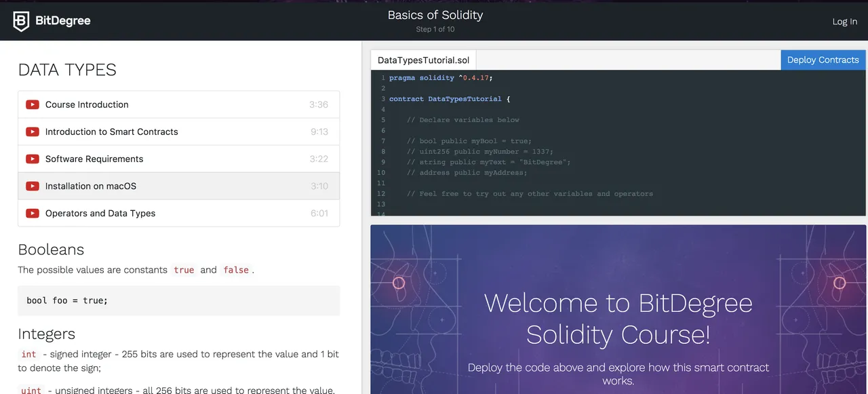Screen dimensions: 868x394
Task: Click the 6:01 duration text
Action: point(319,213)
